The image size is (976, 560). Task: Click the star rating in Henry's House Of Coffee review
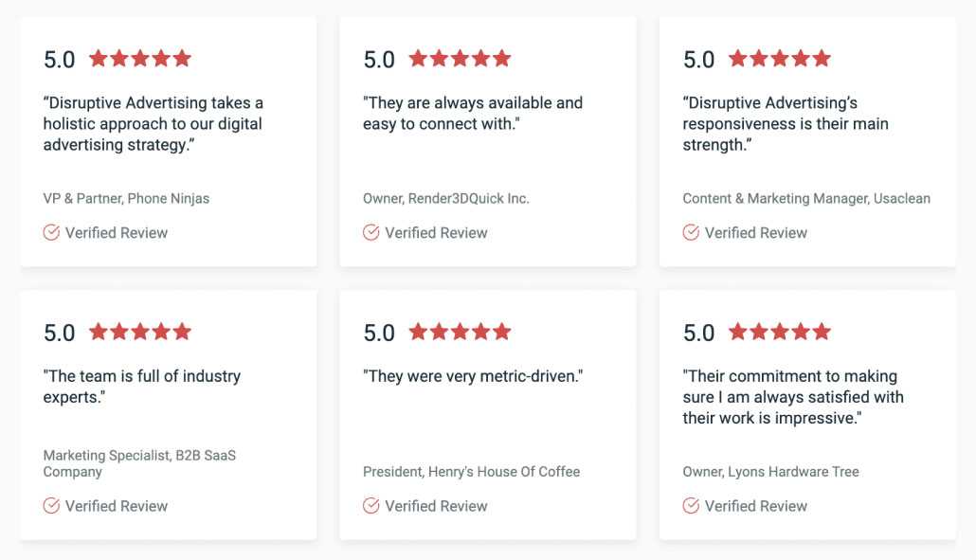(x=460, y=332)
